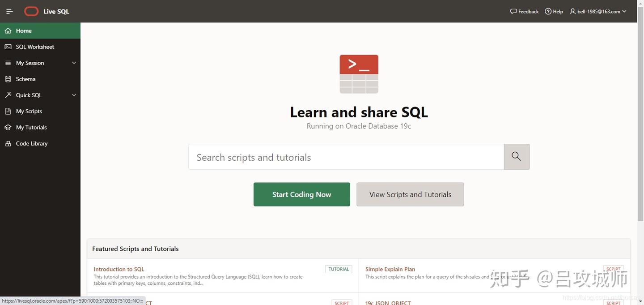Open Help from the question mark icon
This screenshot has height=305, width=644.
click(x=548, y=11)
